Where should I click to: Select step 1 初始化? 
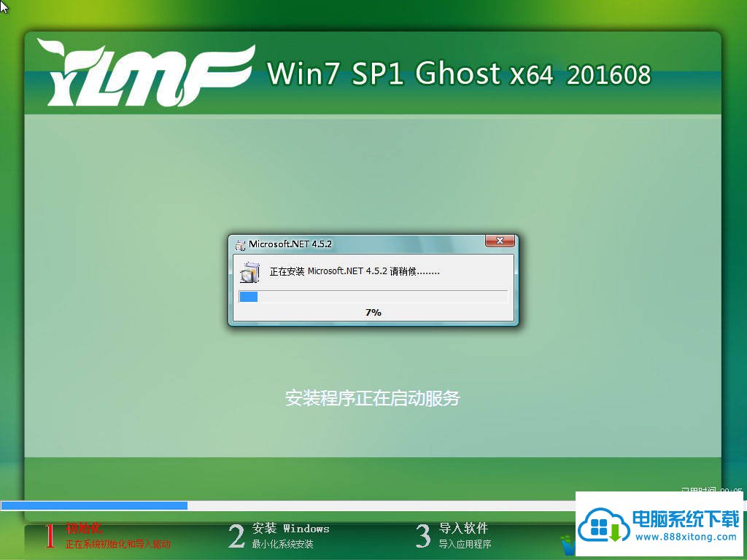pyautogui.click(x=84, y=528)
